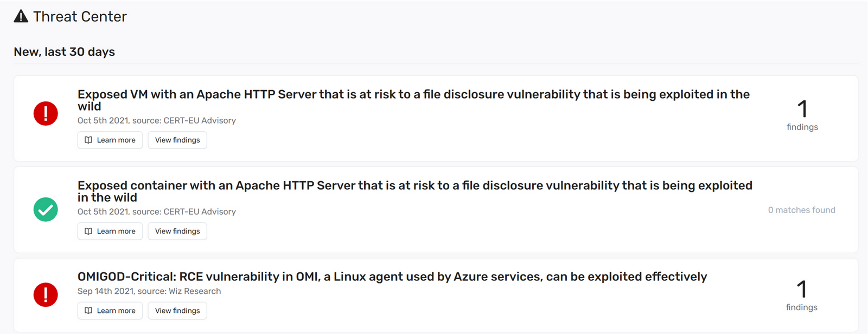868x334 pixels.
Task: Open View findings for OMIGOD-Critical threat
Action: [x=177, y=311]
